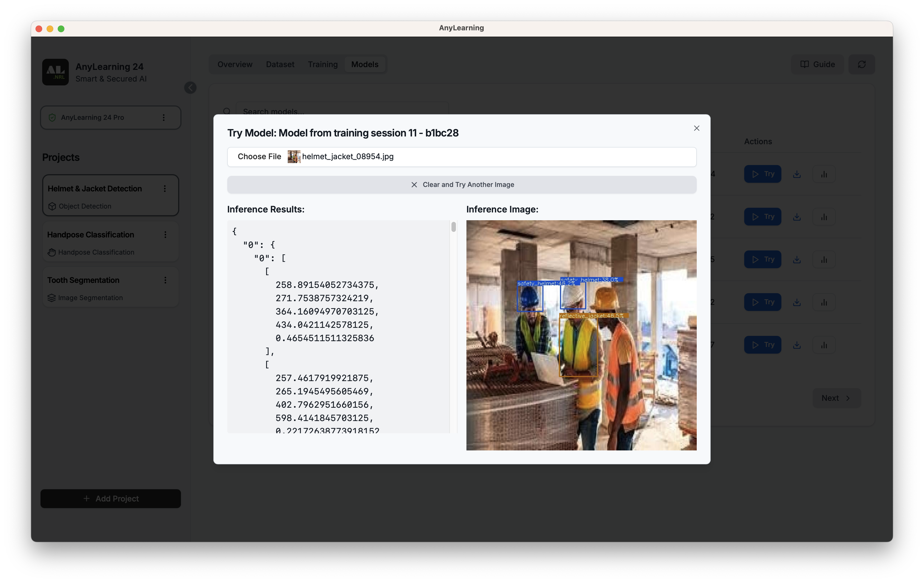The height and width of the screenshot is (583, 924).
Task: Click Clear and Try Another Image
Action: pos(462,184)
